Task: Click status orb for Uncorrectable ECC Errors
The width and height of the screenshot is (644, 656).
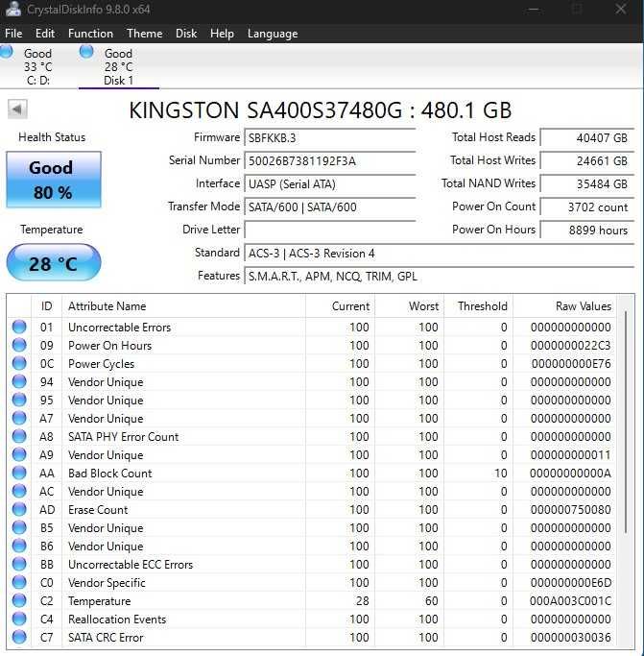Action: 19,564
